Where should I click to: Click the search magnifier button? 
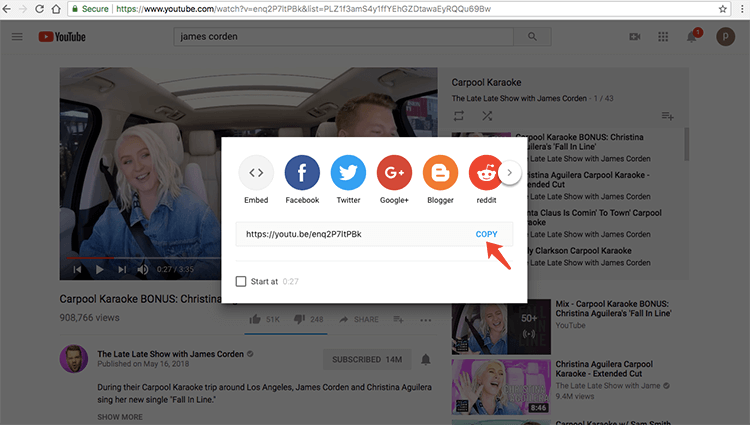(x=532, y=37)
